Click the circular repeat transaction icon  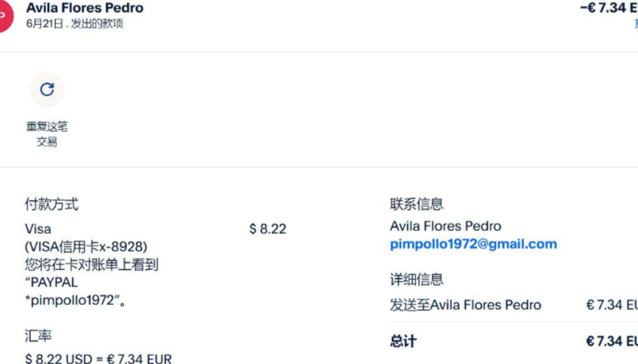(x=47, y=90)
